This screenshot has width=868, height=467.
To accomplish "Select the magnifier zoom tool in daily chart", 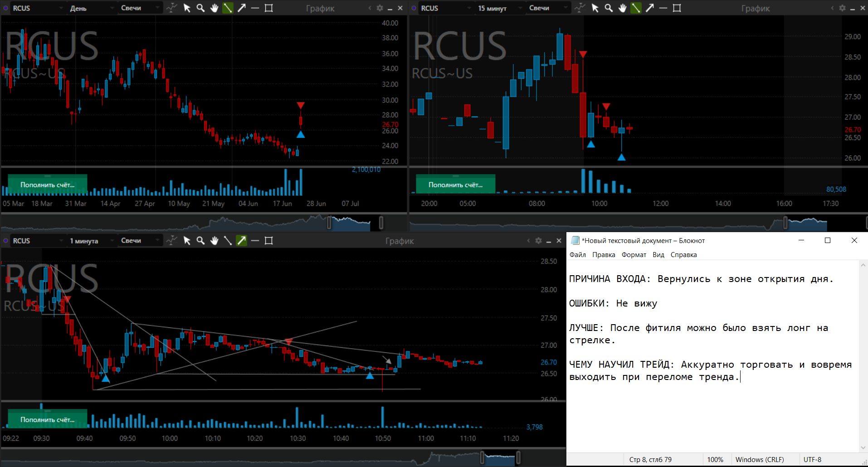I will pos(200,8).
